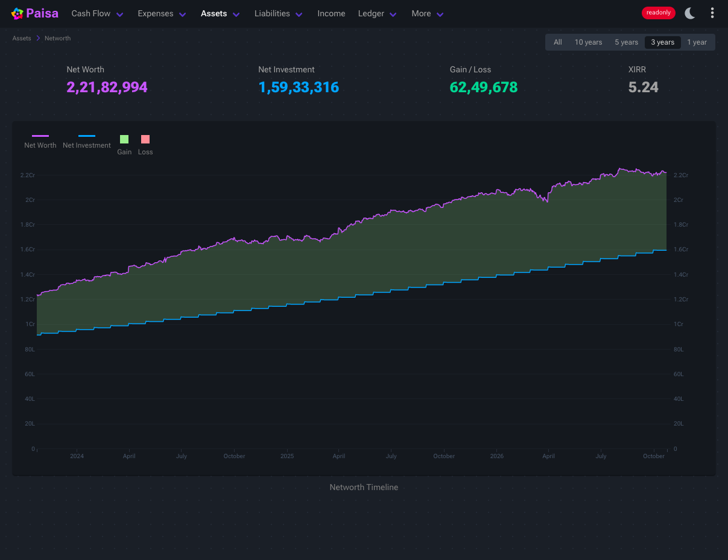Screen dimensions: 728x560
Task: Click the XIRR value 5.24
Action: (x=644, y=87)
